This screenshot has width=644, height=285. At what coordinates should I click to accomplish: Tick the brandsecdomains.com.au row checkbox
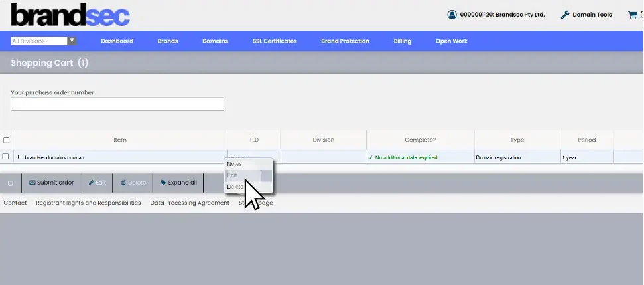point(5,157)
